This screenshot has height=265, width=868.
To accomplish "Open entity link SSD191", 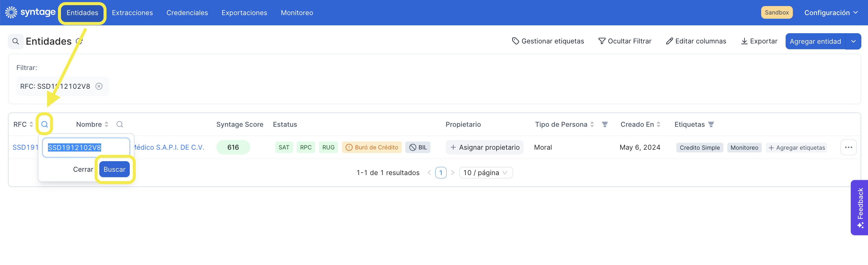I will pos(25,147).
